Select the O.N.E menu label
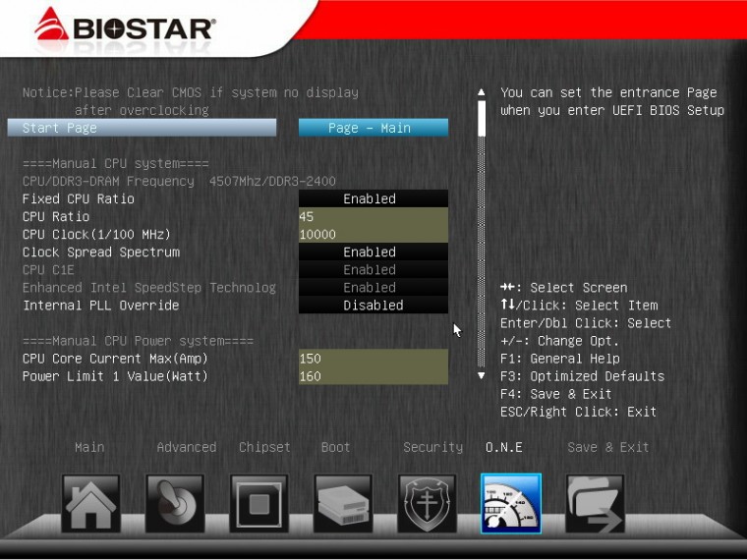The image size is (747, 560). (503, 447)
